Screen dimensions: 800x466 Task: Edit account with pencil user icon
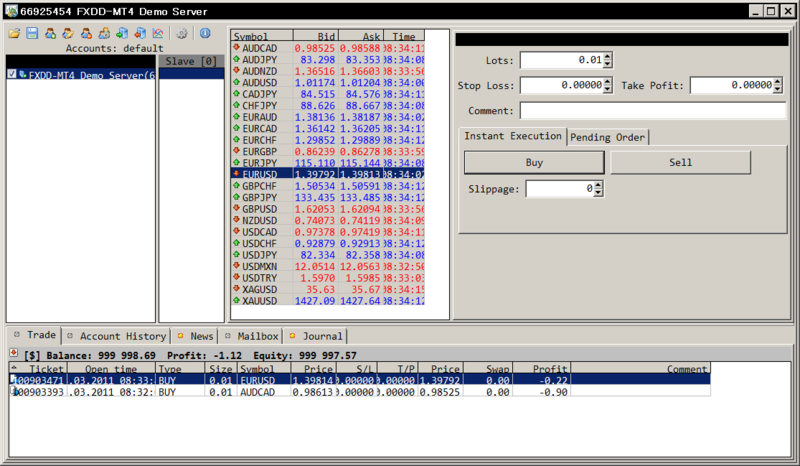click(68, 34)
